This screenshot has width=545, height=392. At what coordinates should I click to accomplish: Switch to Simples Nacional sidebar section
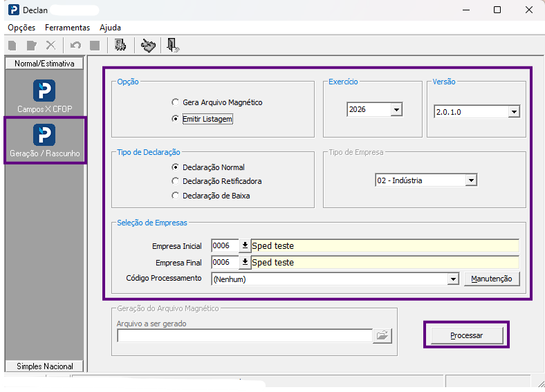pyautogui.click(x=44, y=366)
